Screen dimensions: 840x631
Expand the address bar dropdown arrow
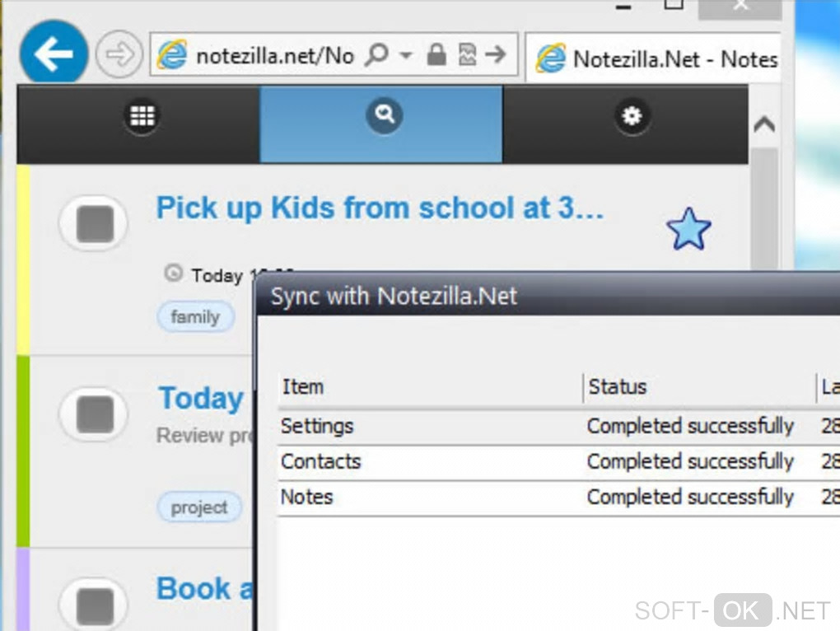coord(405,55)
